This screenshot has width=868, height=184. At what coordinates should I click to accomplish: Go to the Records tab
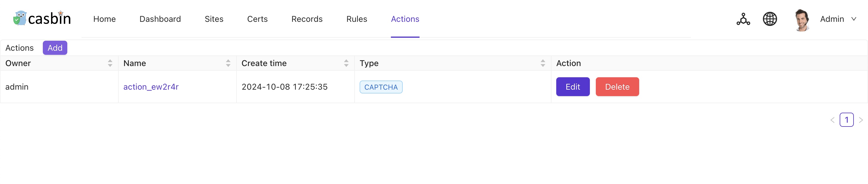point(307,19)
